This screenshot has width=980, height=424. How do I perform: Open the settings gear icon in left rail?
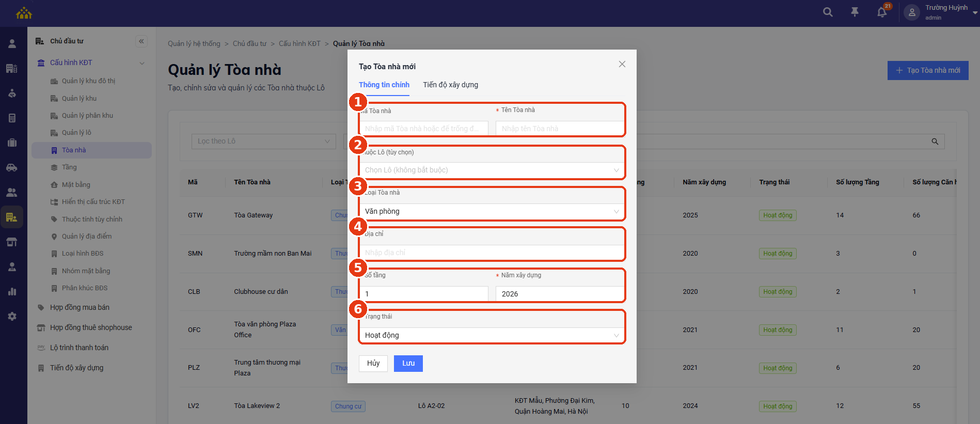[12, 316]
